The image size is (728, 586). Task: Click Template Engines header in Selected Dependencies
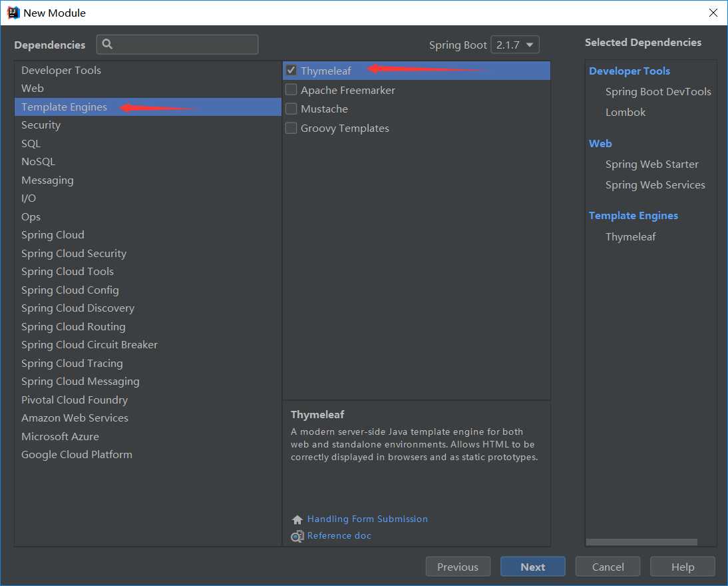(x=634, y=216)
